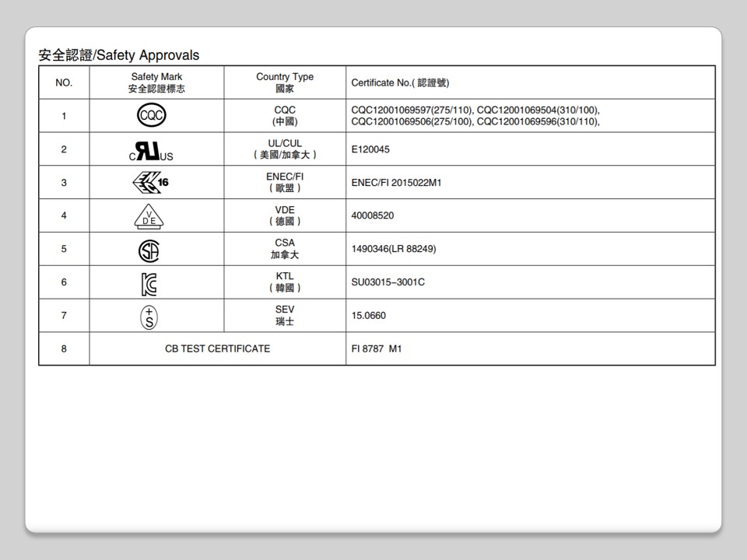Click the VDE triangle mark
Screen dimensions: 747x560
pos(149,217)
